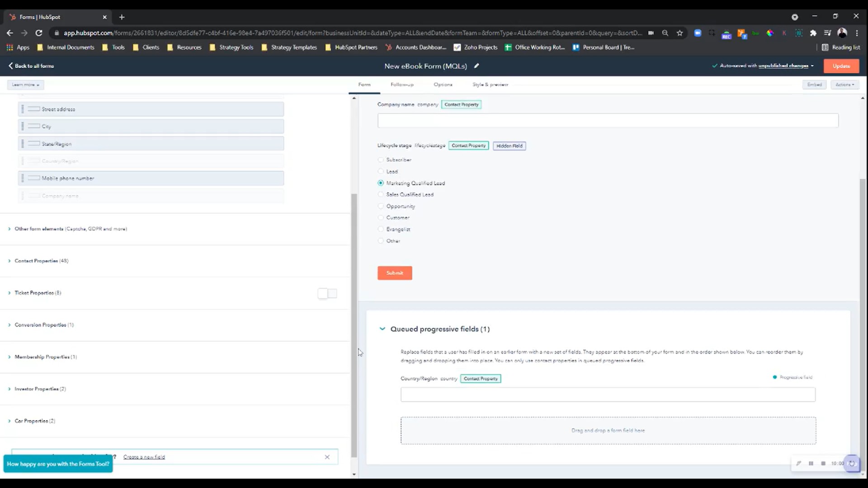Select the annotation pencil on the recording widget
This screenshot has width=868, height=488.
pos(799,464)
